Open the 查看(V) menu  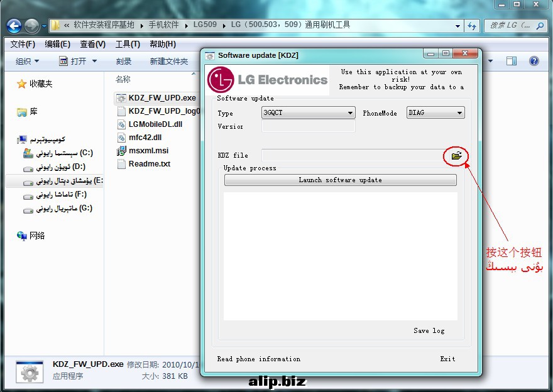93,44
